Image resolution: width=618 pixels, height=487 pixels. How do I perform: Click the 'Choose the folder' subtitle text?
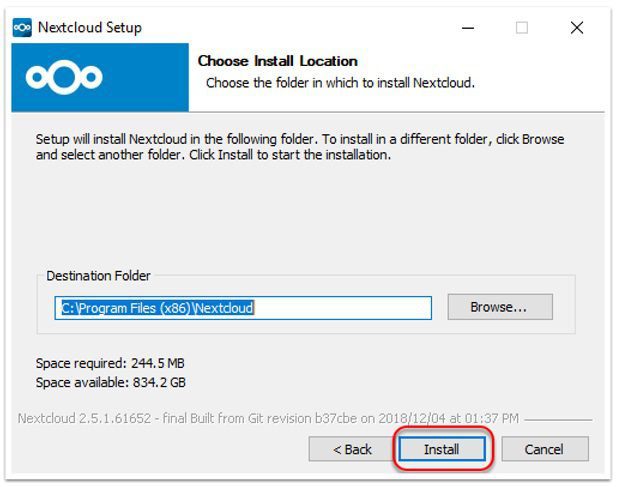[x=340, y=83]
